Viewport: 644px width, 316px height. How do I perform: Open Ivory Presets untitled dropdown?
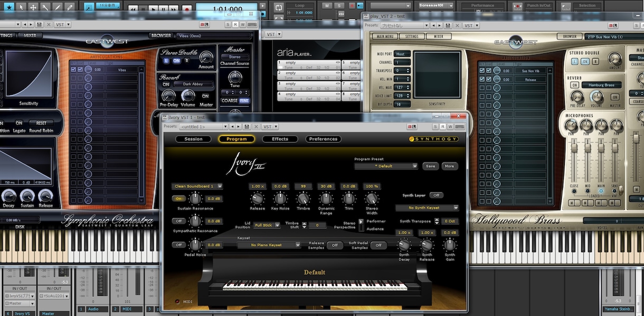[x=204, y=127]
